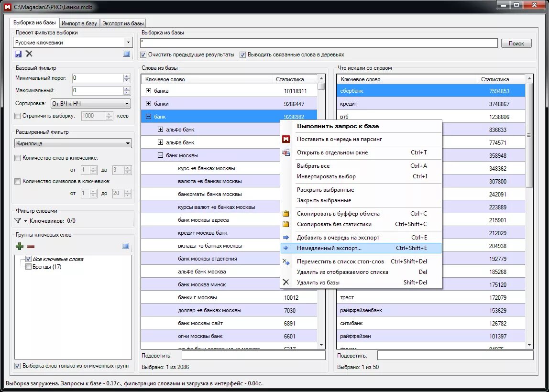Focus left 'Подсветить' input field
Viewport: 549px width, 392px height.
click(x=253, y=355)
